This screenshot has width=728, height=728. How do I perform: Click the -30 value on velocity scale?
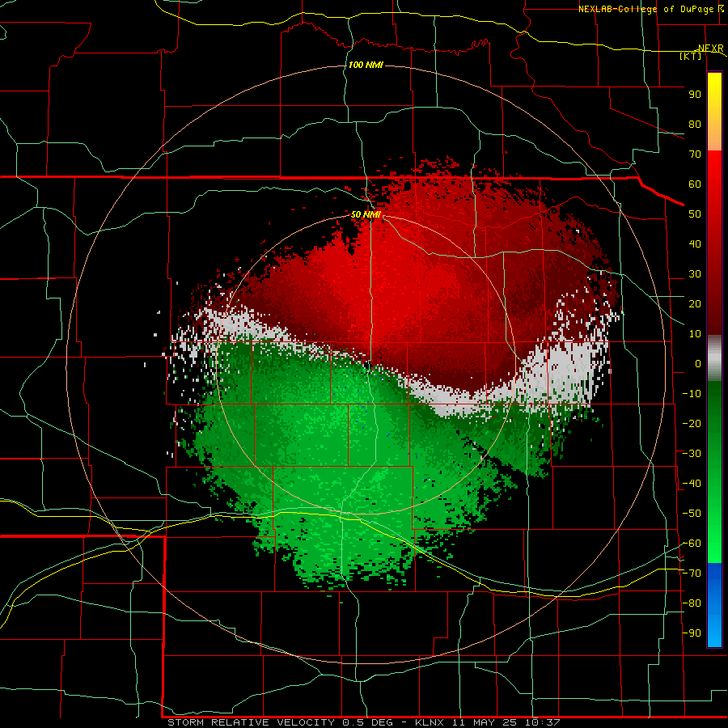[692, 454]
